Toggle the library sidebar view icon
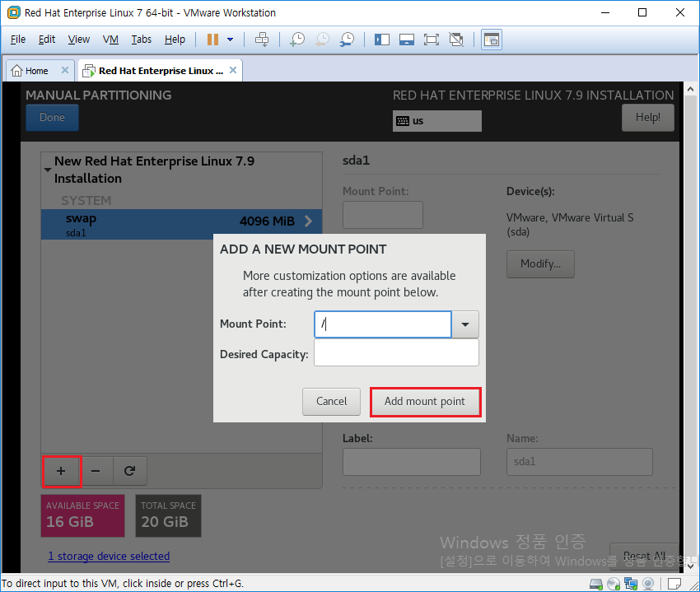This screenshot has width=700, height=592. tap(381, 40)
